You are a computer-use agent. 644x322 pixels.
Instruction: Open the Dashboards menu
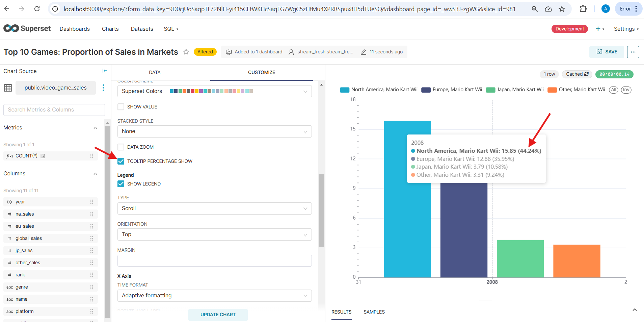(x=75, y=29)
